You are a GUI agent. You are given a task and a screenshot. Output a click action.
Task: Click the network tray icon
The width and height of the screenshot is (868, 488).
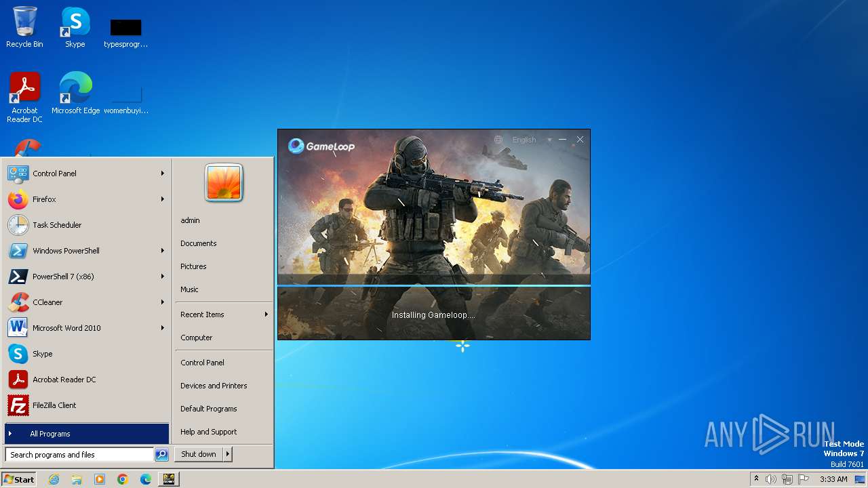pyautogui.click(x=787, y=479)
